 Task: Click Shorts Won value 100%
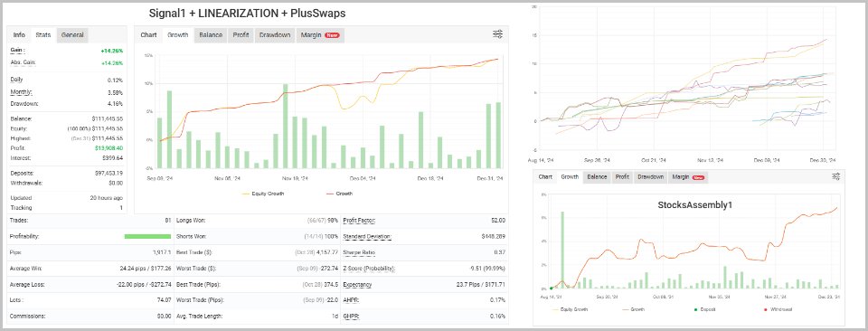click(x=331, y=236)
